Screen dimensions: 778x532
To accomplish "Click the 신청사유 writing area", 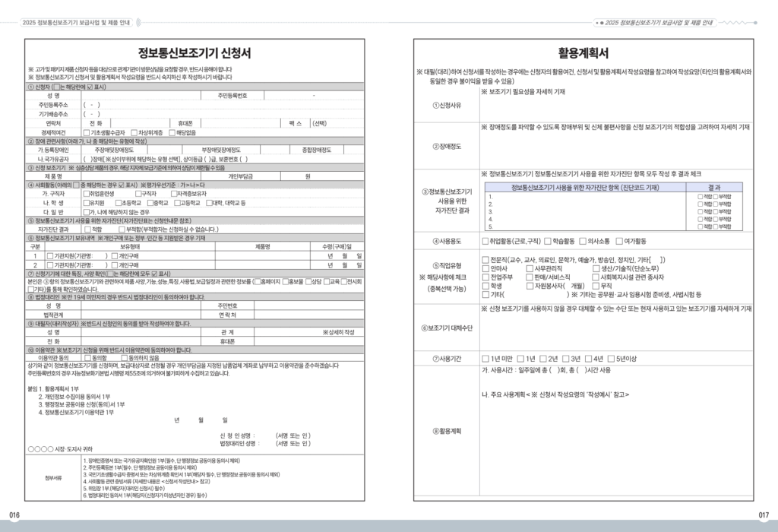I will pyautogui.click(x=616, y=105).
